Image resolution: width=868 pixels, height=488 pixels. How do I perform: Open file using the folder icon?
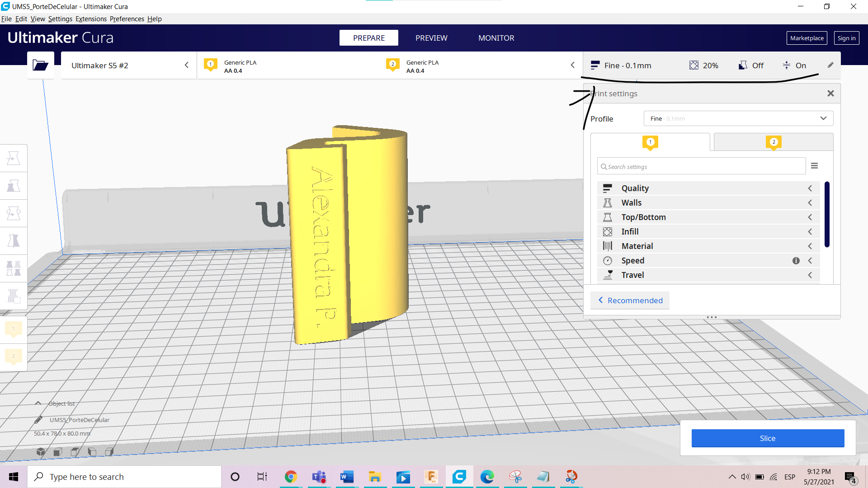(x=40, y=66)
